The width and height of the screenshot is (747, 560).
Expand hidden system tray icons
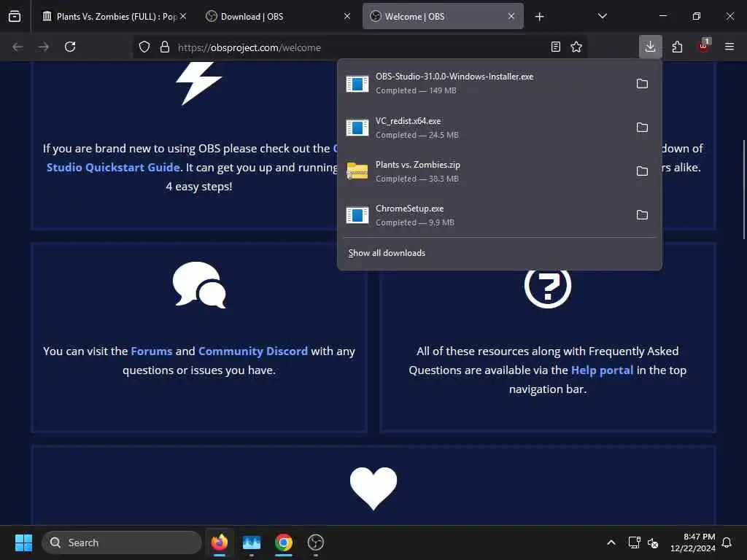(x=611, y=542)
